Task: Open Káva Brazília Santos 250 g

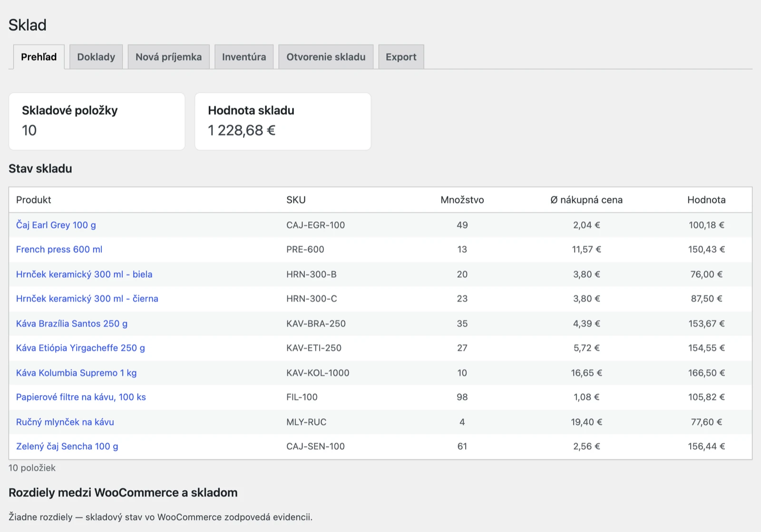Action: coord(72,324)
